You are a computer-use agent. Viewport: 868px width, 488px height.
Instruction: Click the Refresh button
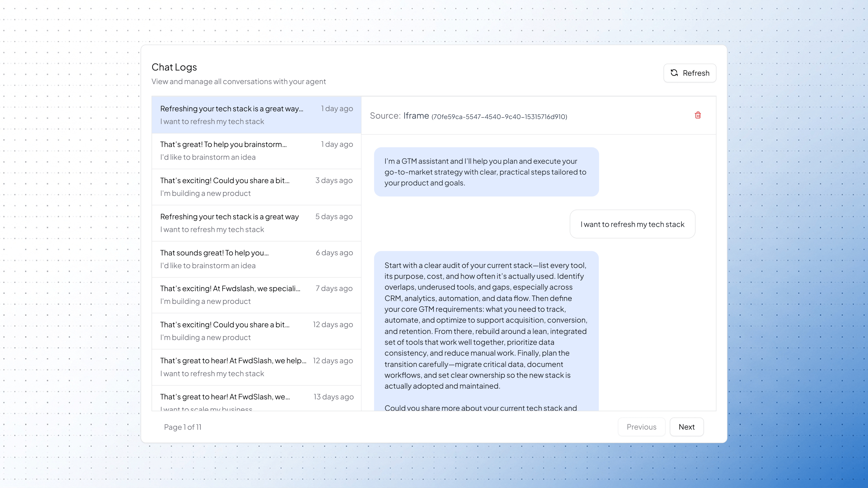pyautogui.click(x=690, y=73)
